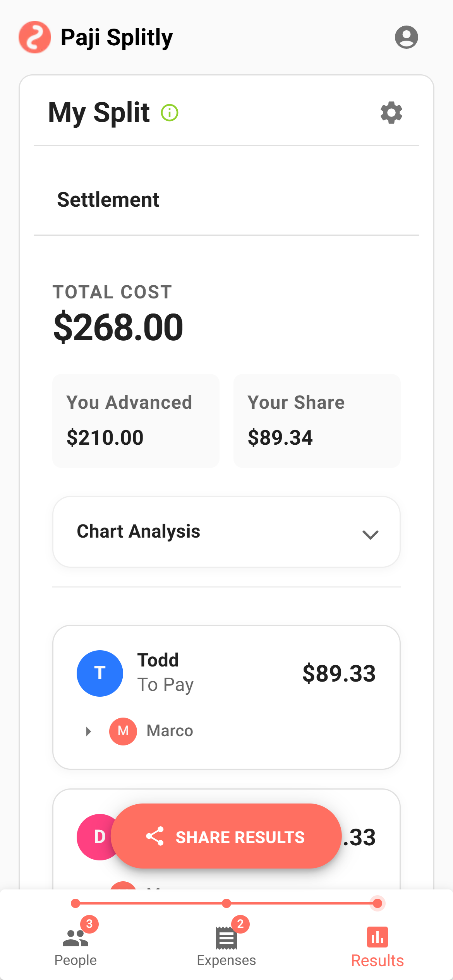Click the green info icon beside My Split
The height and width of the screenshot is (980, 453).
pos(170,113)
